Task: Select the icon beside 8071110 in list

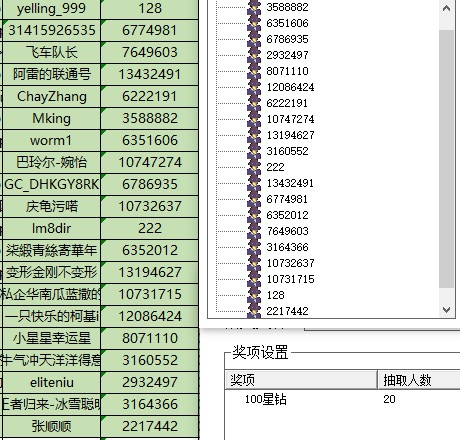Action: point(254,71)
